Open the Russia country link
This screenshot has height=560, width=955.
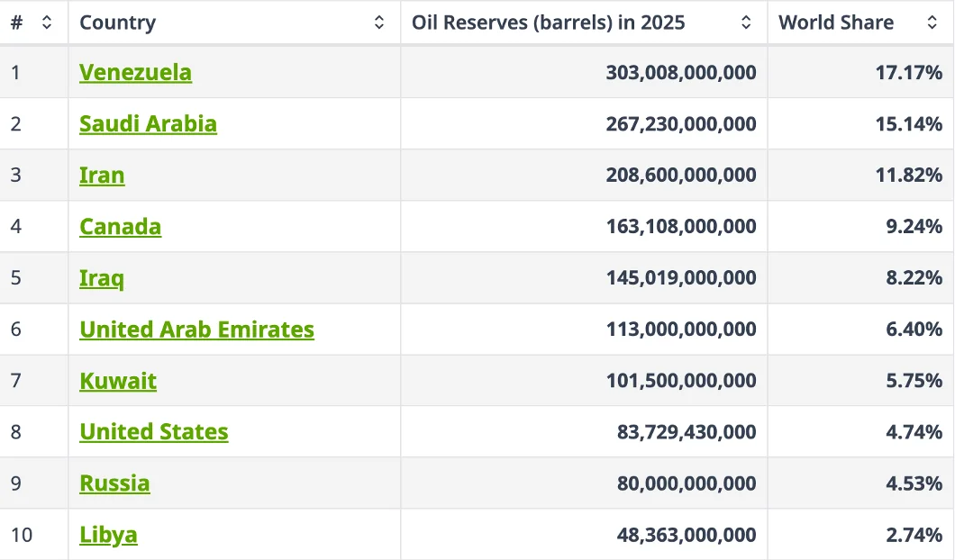coord(114,483)
